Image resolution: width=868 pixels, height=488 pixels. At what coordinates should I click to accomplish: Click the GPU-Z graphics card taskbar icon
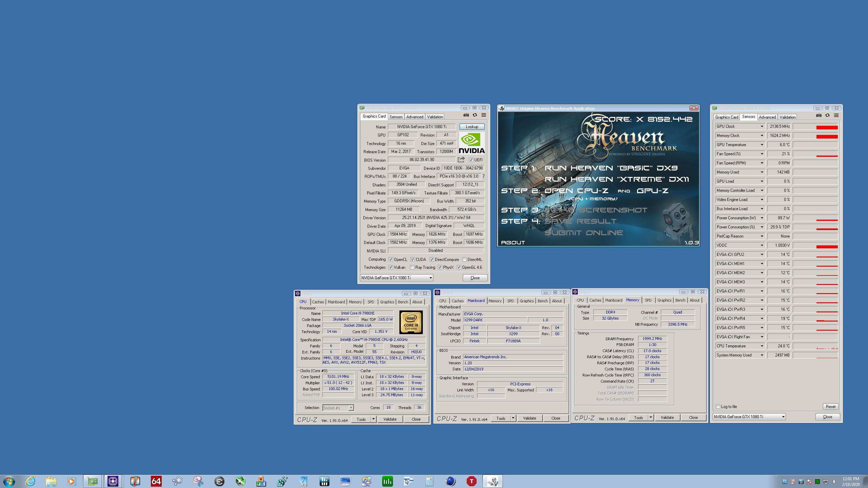pos(92,481)
